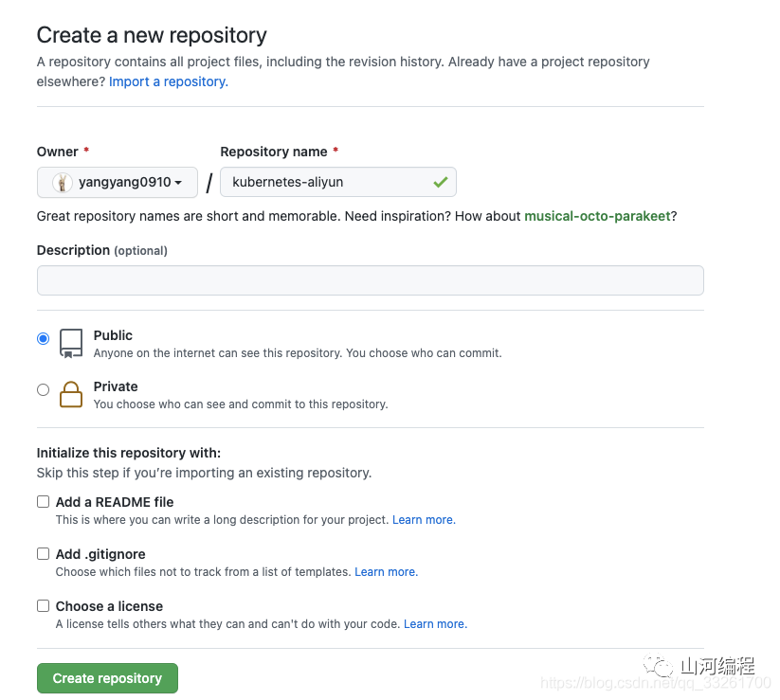Image resolution: width=780 pixels, height=700 pixels.
Task: Open Learn more link for README file
Action: coord(424,519)
